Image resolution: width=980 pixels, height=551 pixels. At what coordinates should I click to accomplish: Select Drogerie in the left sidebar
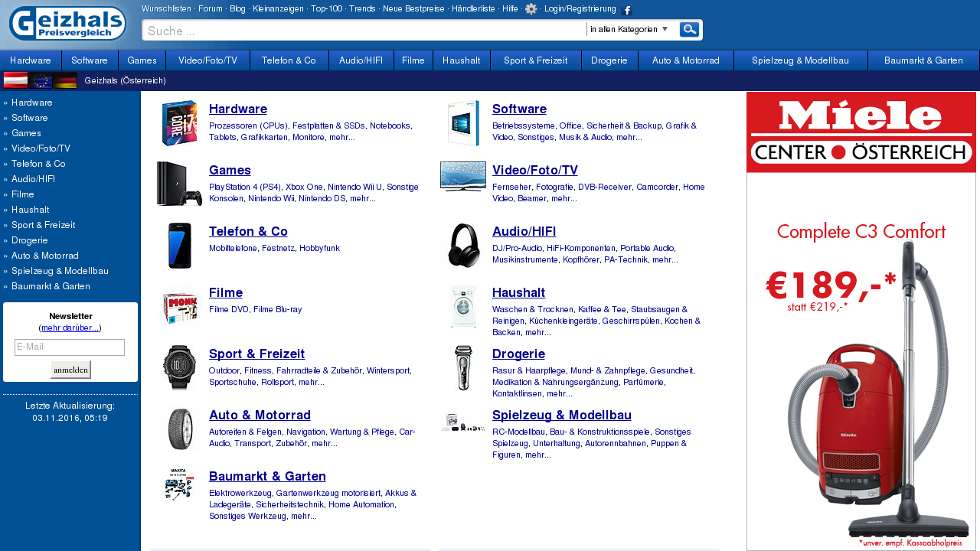(30, 240)
